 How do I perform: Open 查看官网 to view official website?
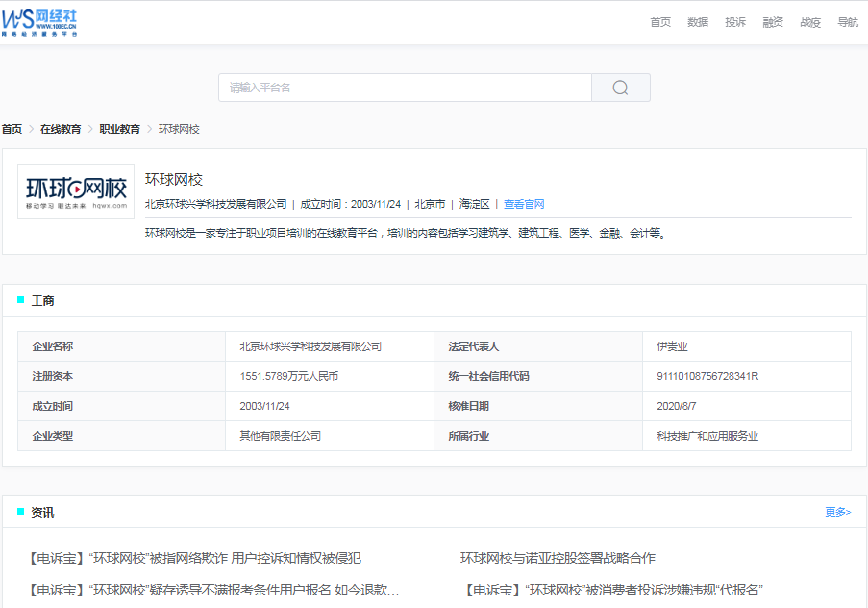(x=524, y=203)
